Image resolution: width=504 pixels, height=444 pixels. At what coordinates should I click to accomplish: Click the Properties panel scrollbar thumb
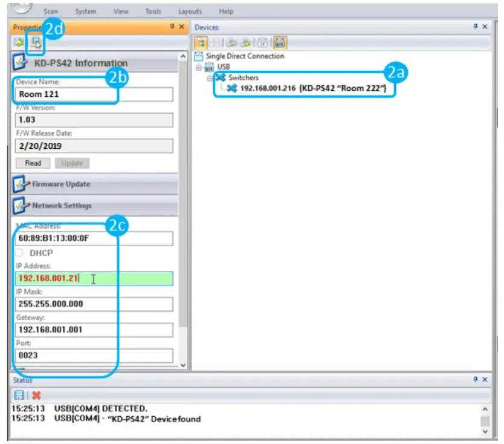coord(183,195)
